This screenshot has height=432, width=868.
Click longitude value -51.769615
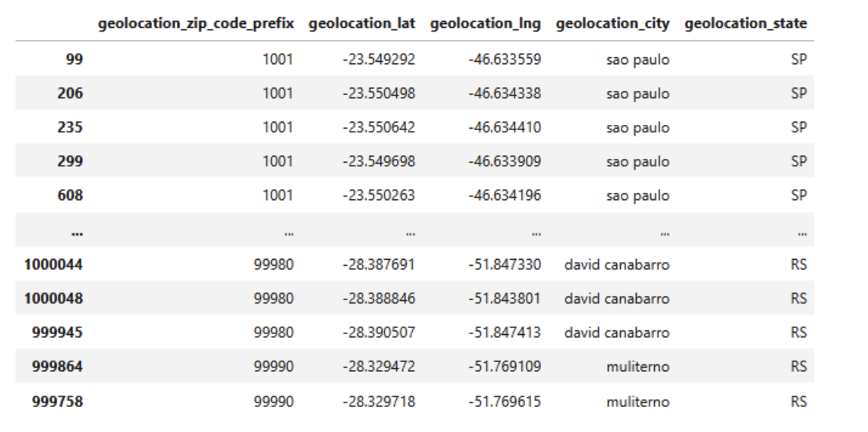tap(505, 402)
